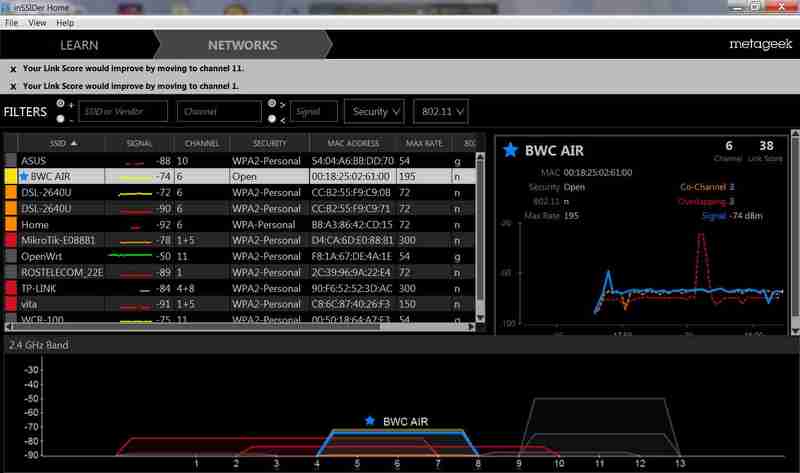This screenshot has height=473, width=800.
Task: Click the Co-Channel legend in details panel
Action: point(707,187)
